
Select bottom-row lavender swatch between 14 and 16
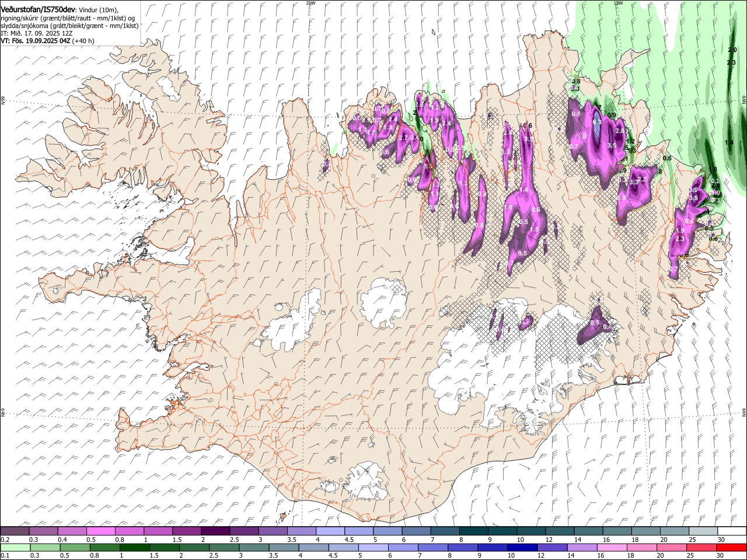pyautogui.click(x=584, y=547)
